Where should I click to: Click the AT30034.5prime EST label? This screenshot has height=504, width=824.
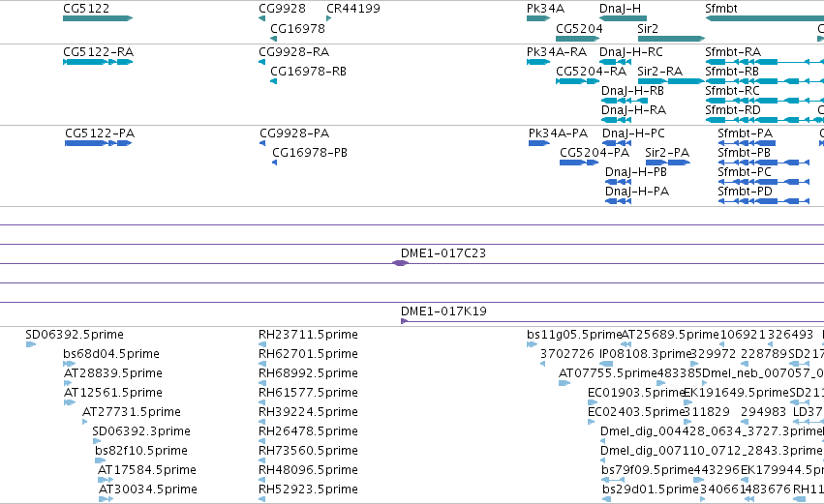point(148,489)
